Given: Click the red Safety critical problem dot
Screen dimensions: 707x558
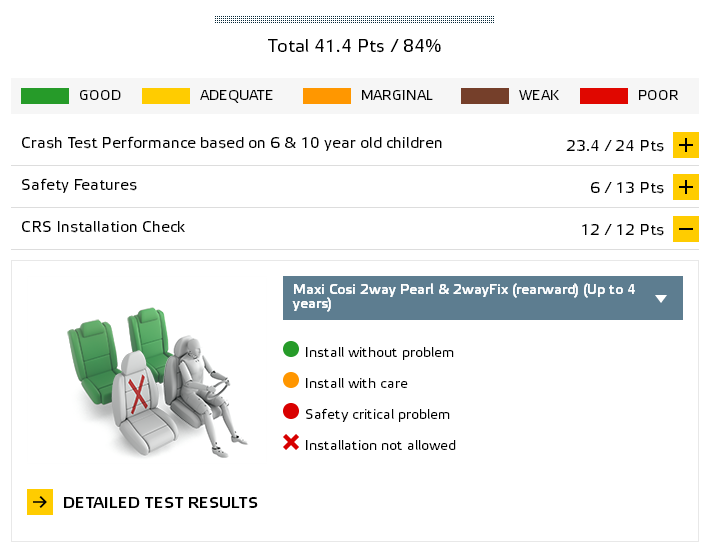Looking at the screenshot, I should click(x=291, y=412).
